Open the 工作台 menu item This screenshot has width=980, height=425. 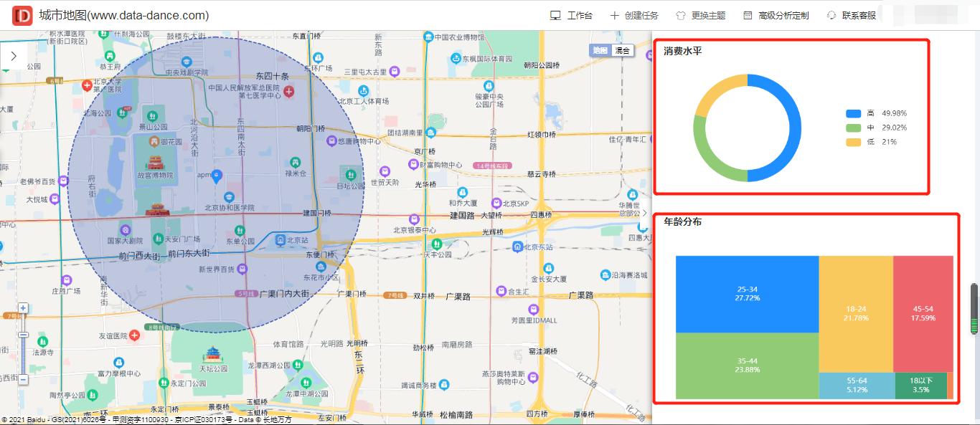coord(574,14)
